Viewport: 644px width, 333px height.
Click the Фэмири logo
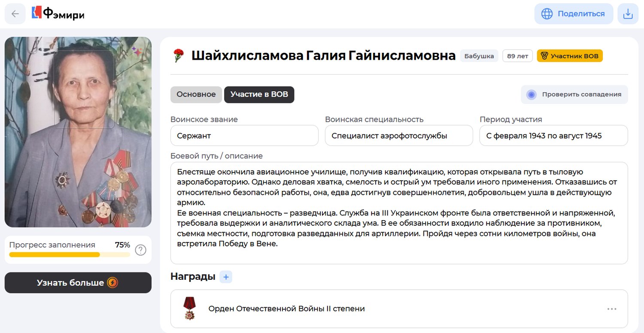(x=58, y=14)
